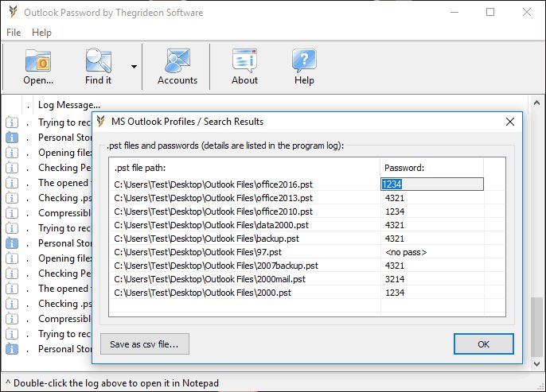This screenshot has height=392, width=546.
Task: Select the highlighted 1234 password field
Action: coord(431,184)
